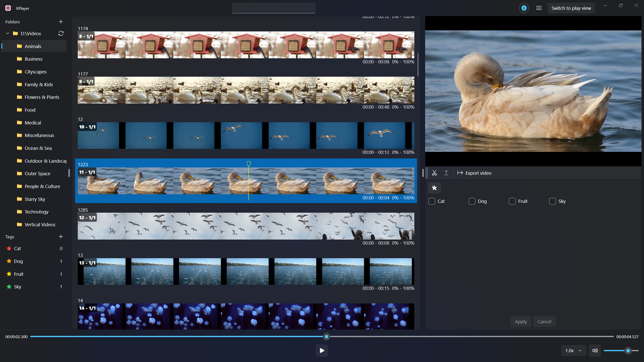Refresh the D:\Videos folder list
Viewport: 644px width, 362px height.
pyautogui.click(x=61, y=33)
